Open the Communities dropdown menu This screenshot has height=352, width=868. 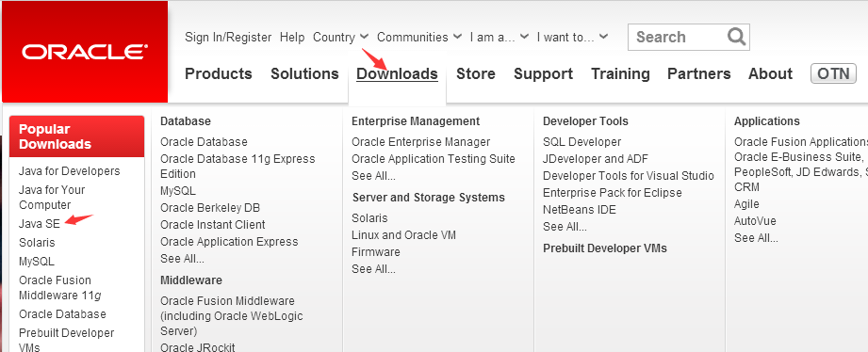point(419,37)
